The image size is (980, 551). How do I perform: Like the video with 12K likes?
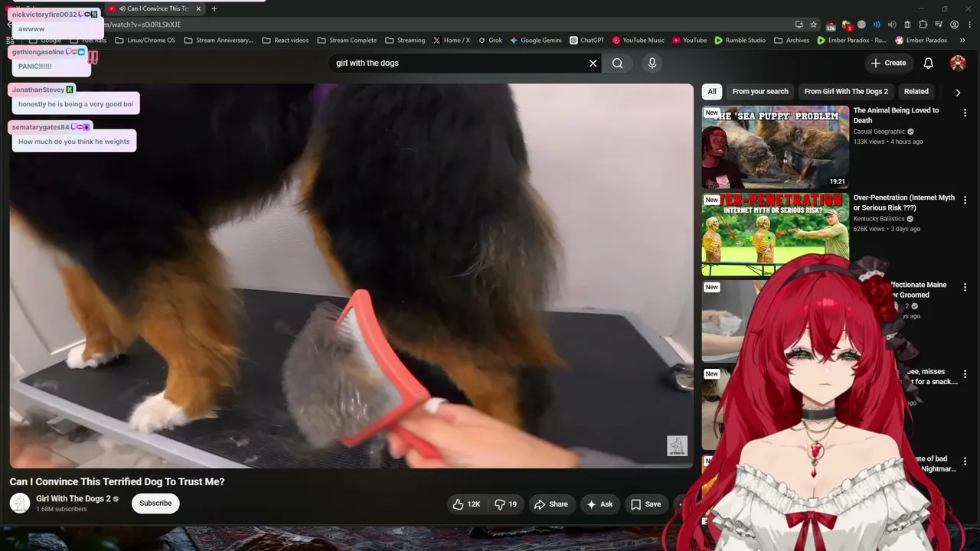coord(466,504)
